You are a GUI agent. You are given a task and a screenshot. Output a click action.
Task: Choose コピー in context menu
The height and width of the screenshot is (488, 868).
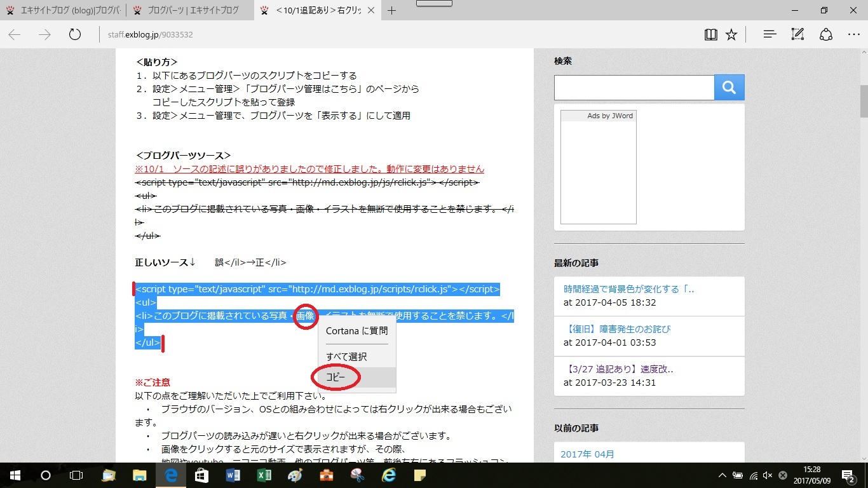[356, 377]
